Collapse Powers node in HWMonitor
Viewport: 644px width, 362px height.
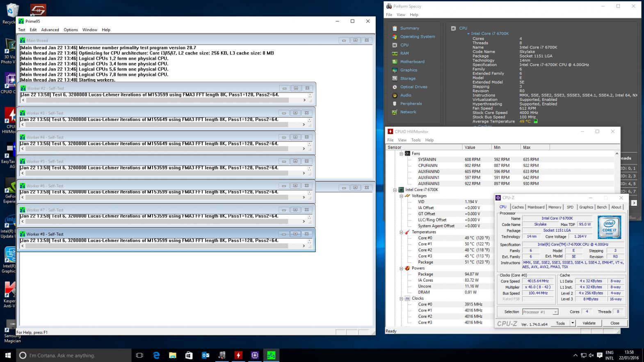tap(402, 268)
